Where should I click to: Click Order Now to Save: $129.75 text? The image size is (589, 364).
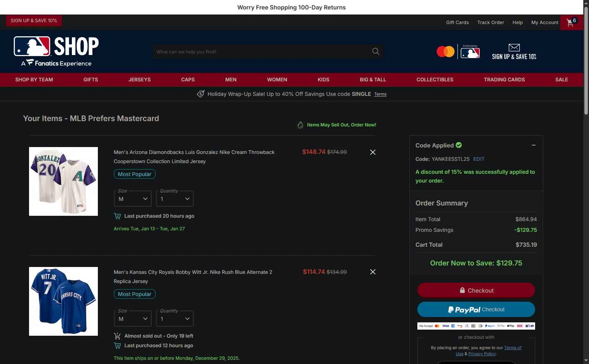[x=476, y=263]
